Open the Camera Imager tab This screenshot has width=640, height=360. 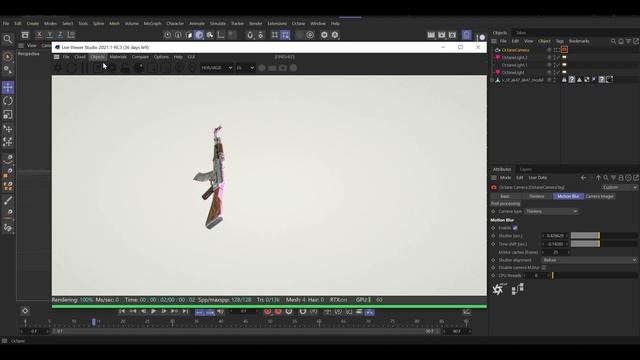[600, 196]
